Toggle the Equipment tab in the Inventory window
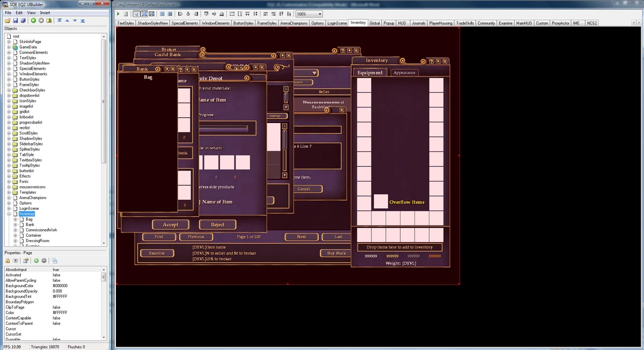The image size is (644, 350). pyautogui.click(x=370, y=72)
